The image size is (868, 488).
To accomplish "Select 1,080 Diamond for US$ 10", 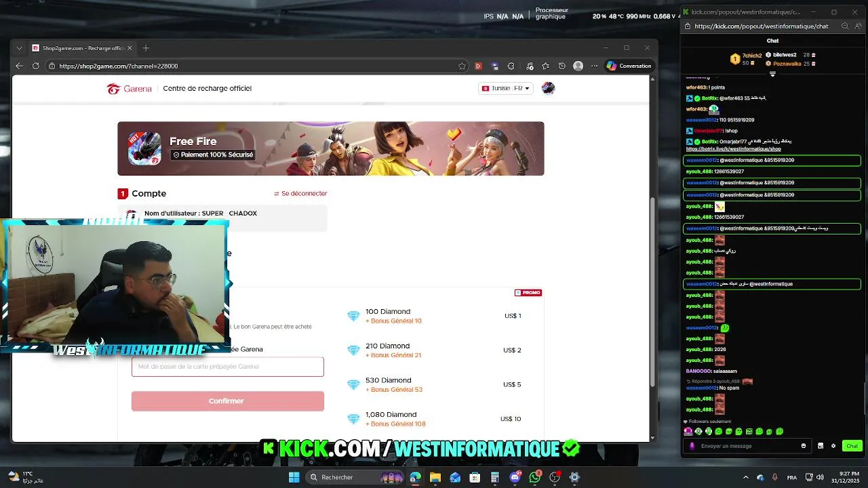I will tap(434, 419).
